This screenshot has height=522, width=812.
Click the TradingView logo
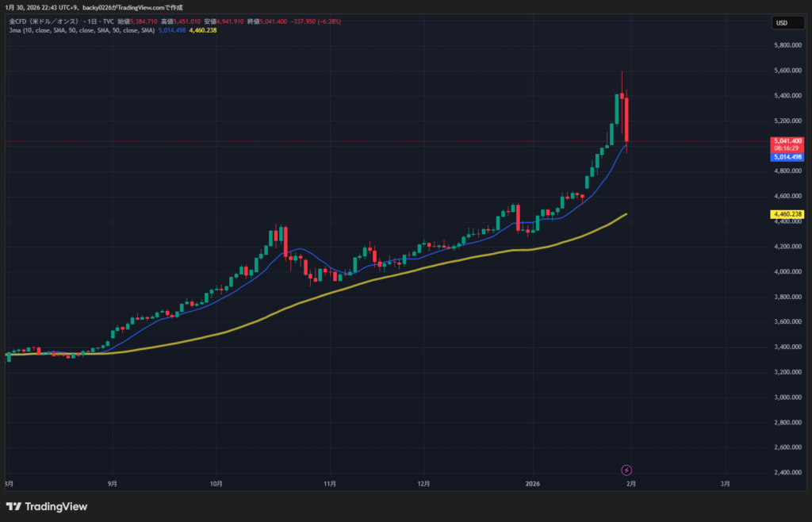47,506
